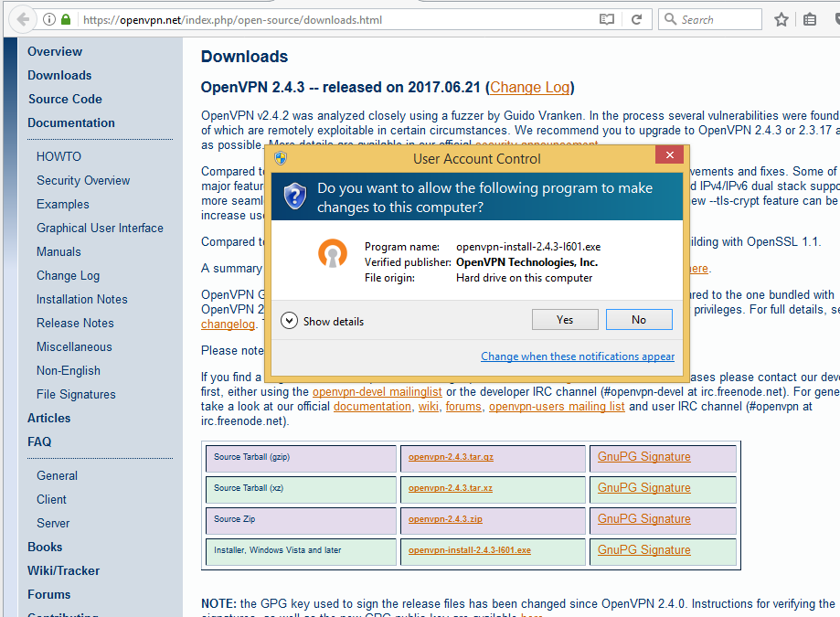Open Forums in the sidebar
The image size is (840, 617).
(48, 594)
